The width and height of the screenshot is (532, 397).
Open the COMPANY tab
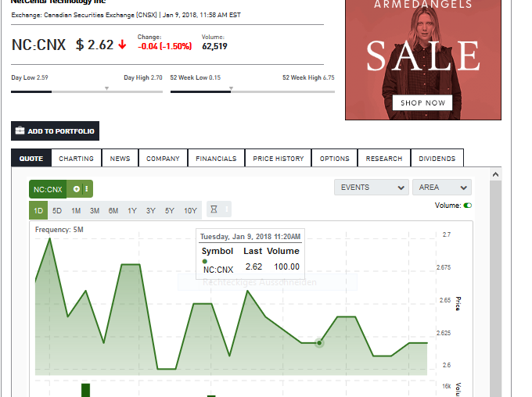coord(163,159)
